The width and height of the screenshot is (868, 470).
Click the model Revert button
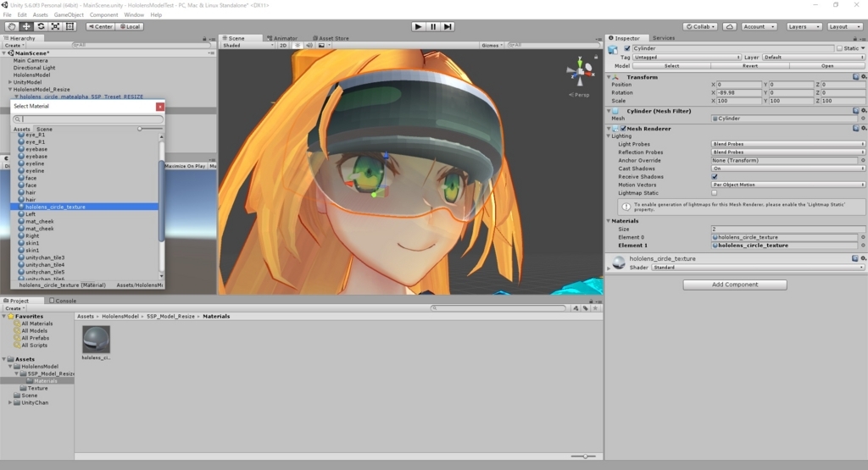click(750, 66)
